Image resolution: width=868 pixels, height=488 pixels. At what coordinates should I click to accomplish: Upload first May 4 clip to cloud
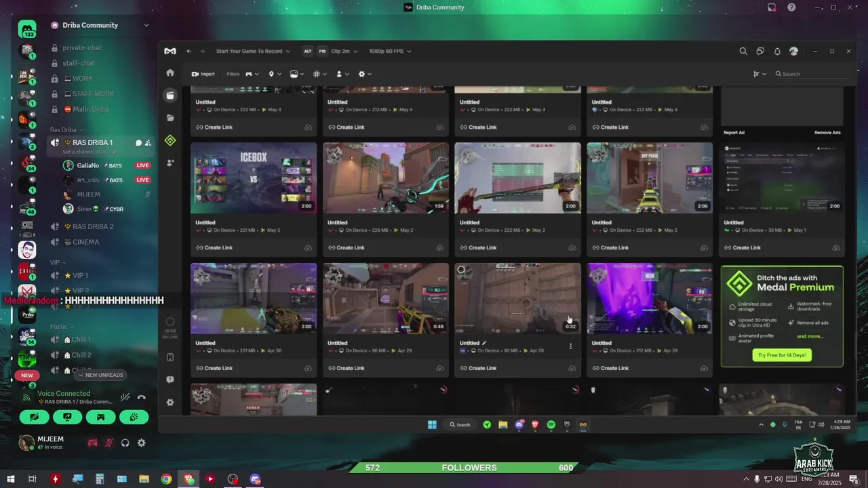(x=308, y=127)
